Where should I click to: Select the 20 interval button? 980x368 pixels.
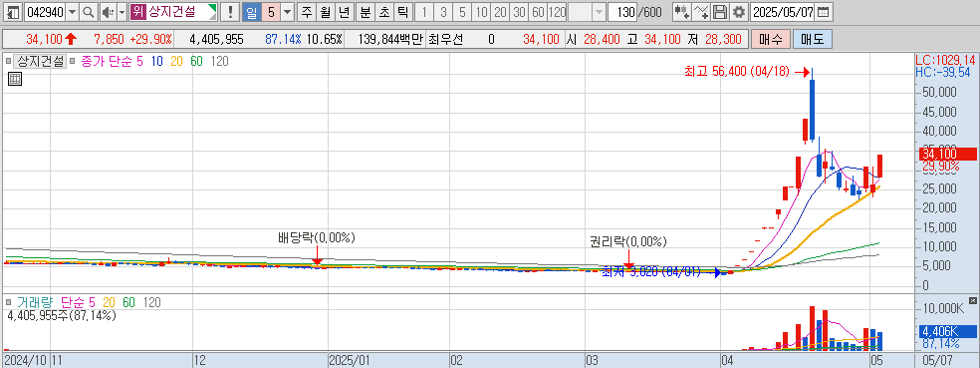(500, 11)
